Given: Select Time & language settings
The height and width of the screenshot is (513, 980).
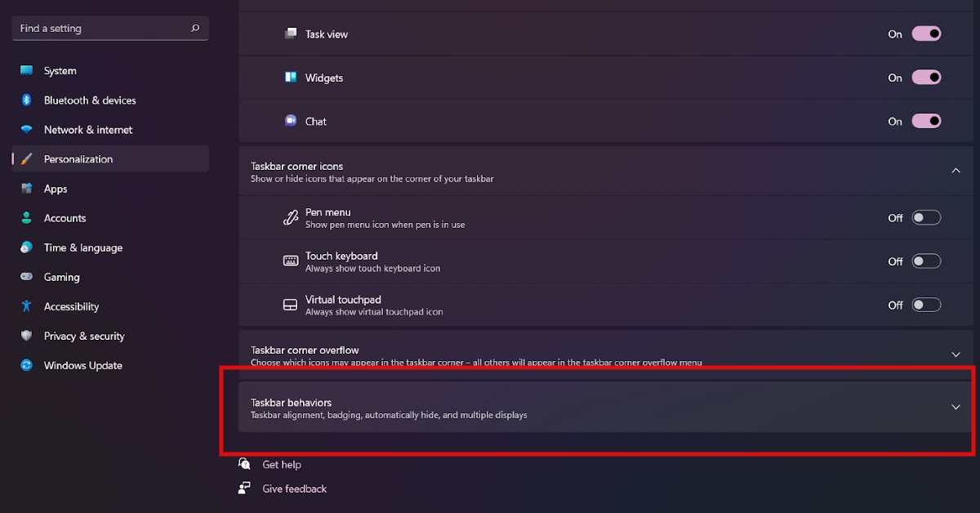Looking at the screenshot, I should [x=81, y=247].
